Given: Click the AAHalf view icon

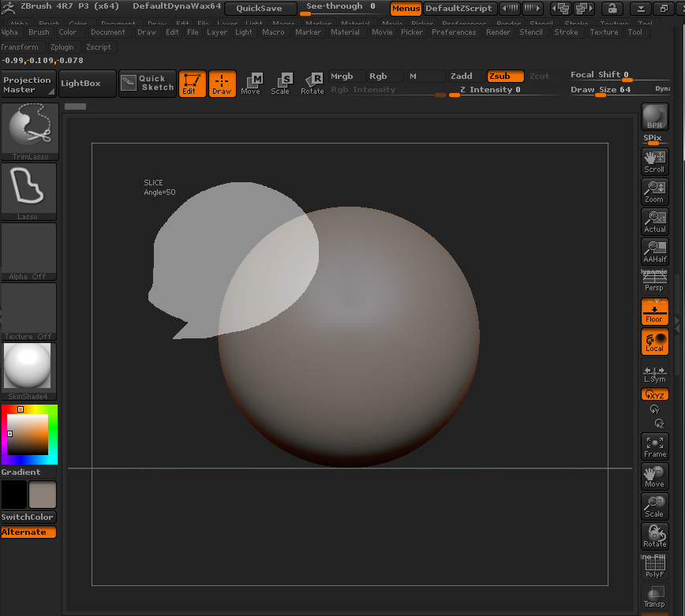Looking at the screenshot, I should pos(654,252).
